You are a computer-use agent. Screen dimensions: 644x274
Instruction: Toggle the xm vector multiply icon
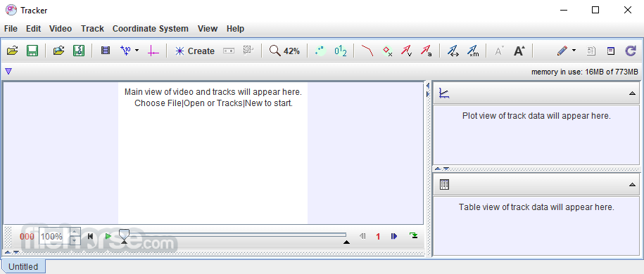(x=473, y=51)
